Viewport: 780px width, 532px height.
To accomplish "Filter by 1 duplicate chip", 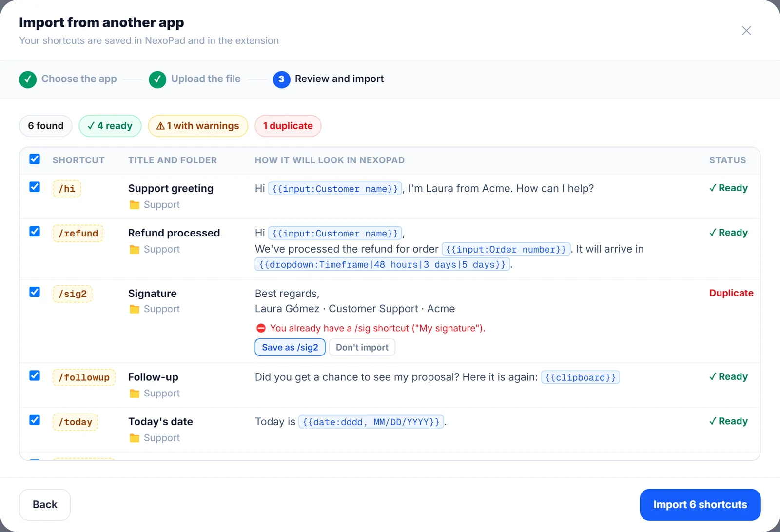I will click(288, 126).
